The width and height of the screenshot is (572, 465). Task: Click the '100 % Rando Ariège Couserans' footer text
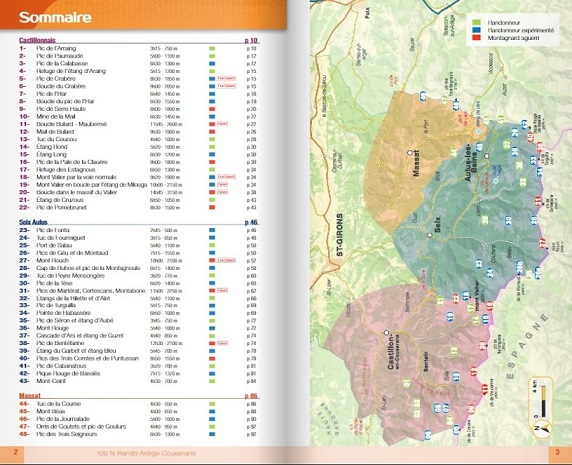[146, 453]
